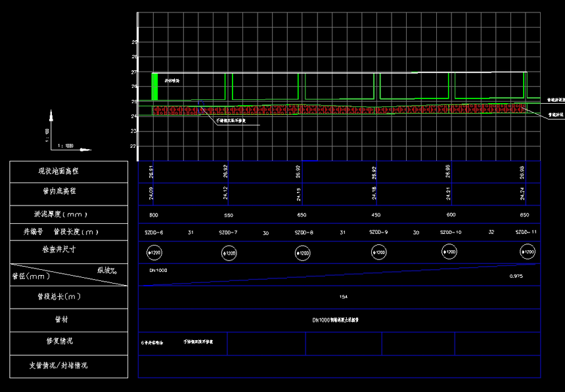The height and width of the screenshot is (392, 565).
Task: Select the φ1200 circle under SZDD-7
Action: (229, 253)
